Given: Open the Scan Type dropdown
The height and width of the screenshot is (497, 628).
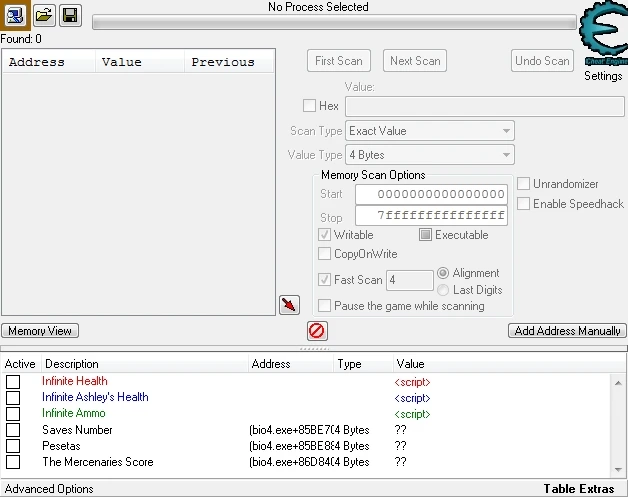Looking at the screenshot, I should click(x=430, y=131).
